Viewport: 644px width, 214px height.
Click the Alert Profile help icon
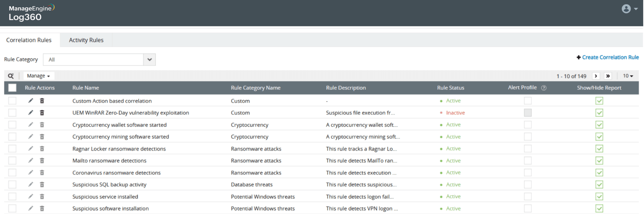544,88
